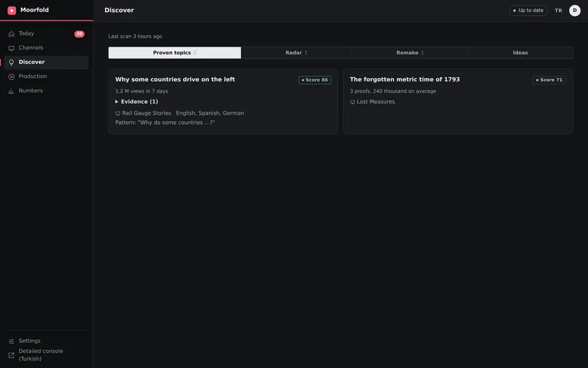Open Detailed console (Turkish) link

click(47, 355)
